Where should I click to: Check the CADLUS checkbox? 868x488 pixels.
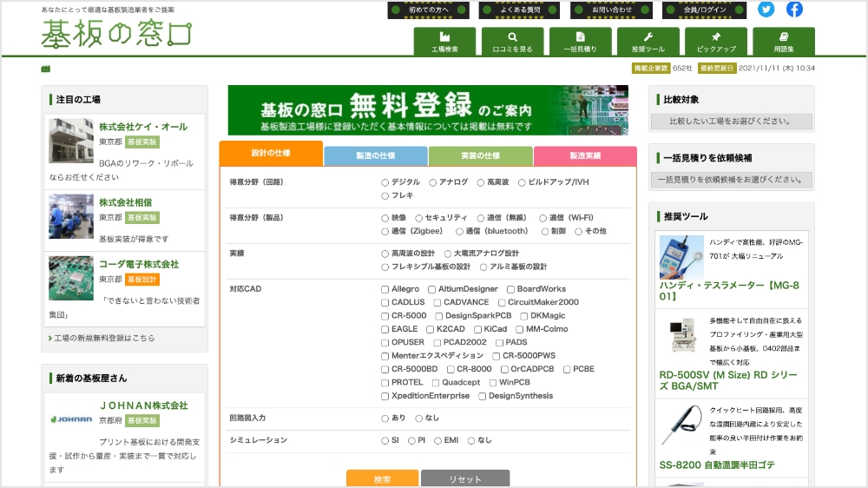[x=385, y=302]
